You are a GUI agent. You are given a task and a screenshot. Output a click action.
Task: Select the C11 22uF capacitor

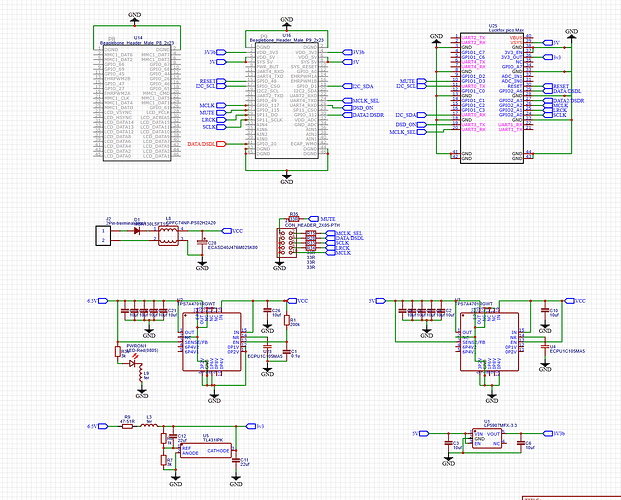click(236, 460)
